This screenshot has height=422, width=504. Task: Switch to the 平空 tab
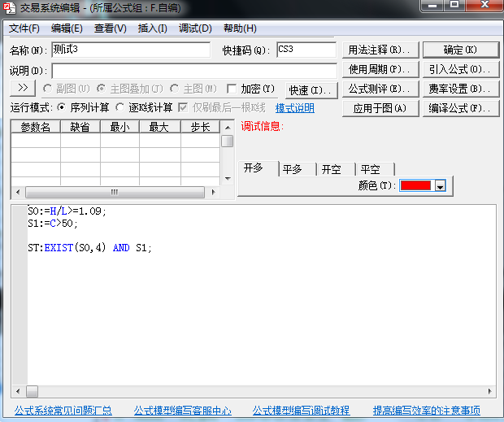375,169
